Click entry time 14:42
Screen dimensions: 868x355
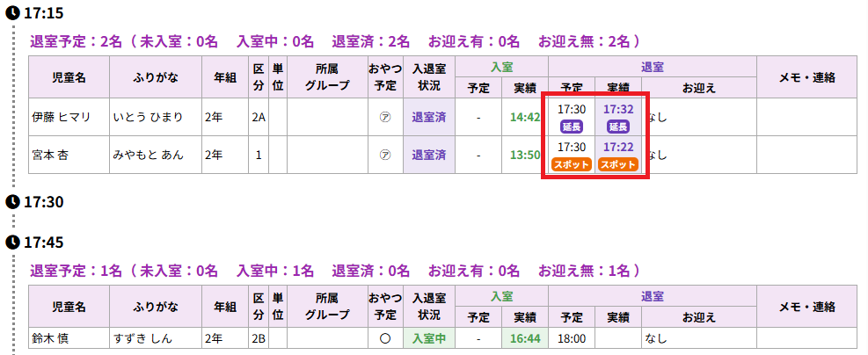coord(524,118)
